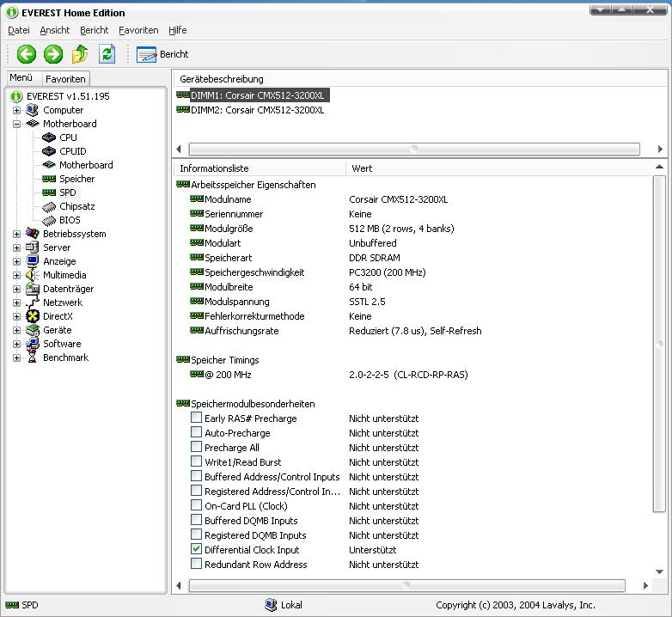Screen dimensions: 672x617
Task: Select the CPU tree item
Action: pos(68,137)
